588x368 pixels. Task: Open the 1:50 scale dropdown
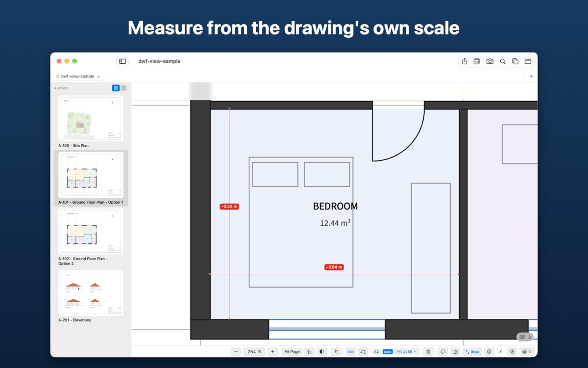407,351
